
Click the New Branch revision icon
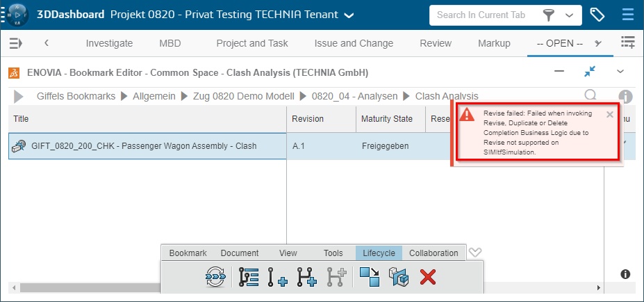tap(306, 277)
